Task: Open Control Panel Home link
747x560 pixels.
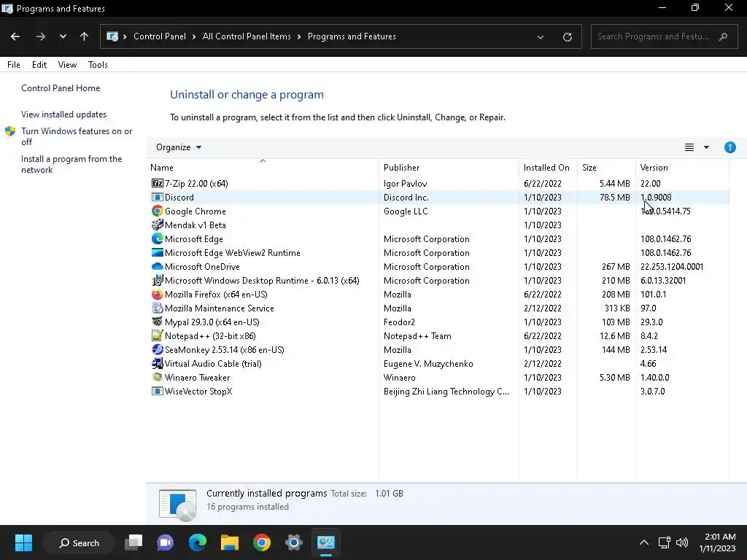Action: [61, 88]
